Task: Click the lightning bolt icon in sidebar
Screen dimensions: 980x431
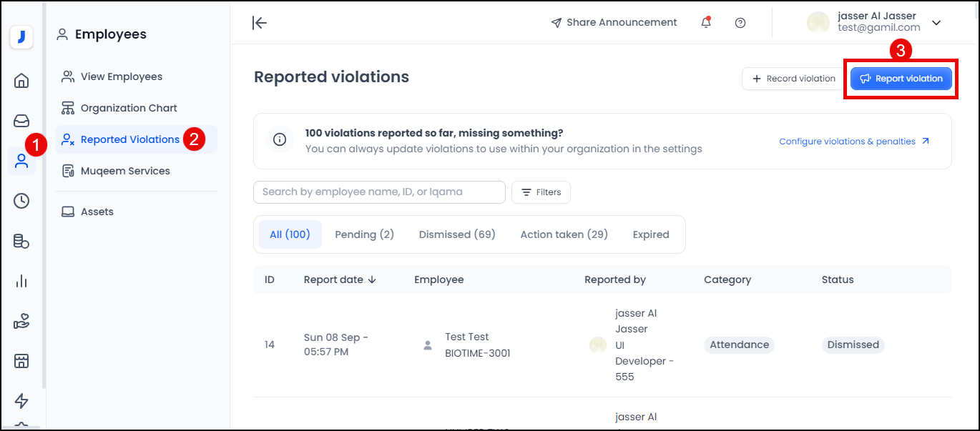Action: [x=21, y=401]
